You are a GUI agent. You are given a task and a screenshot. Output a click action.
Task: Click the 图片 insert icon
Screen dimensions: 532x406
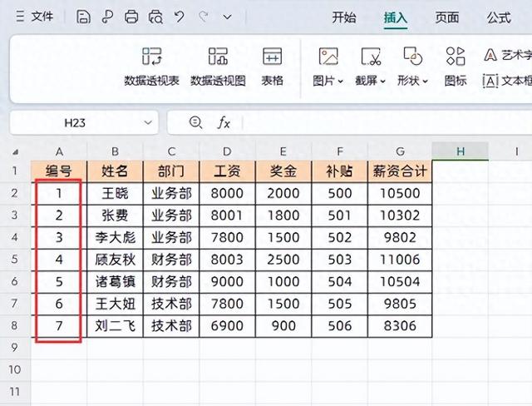click(328, 56)
